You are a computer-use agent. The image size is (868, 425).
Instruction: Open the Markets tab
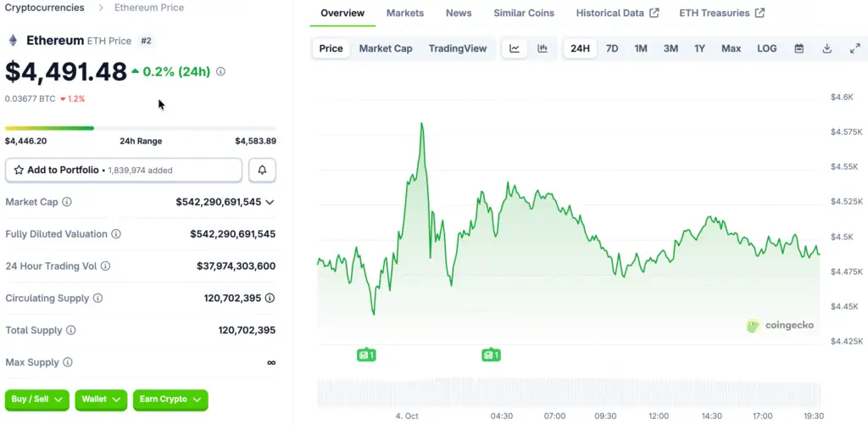click(x=405, y=14)
